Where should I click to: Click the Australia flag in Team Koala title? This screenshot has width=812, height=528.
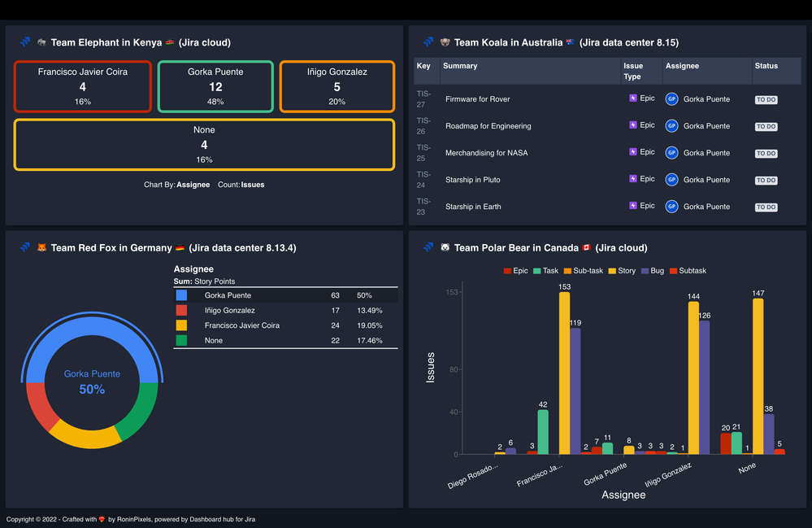[x=570, y=42]
